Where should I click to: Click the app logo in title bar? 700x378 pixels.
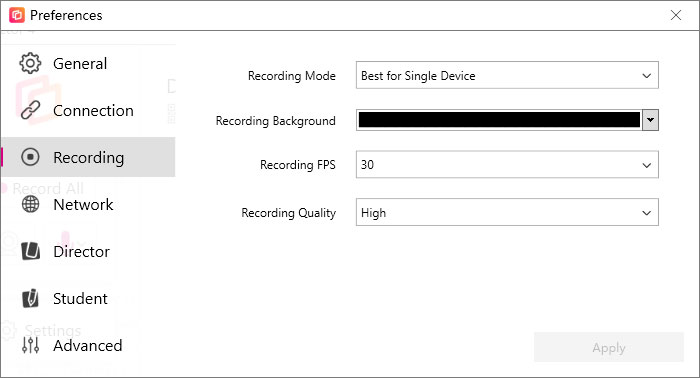click(x=17, y=15)
